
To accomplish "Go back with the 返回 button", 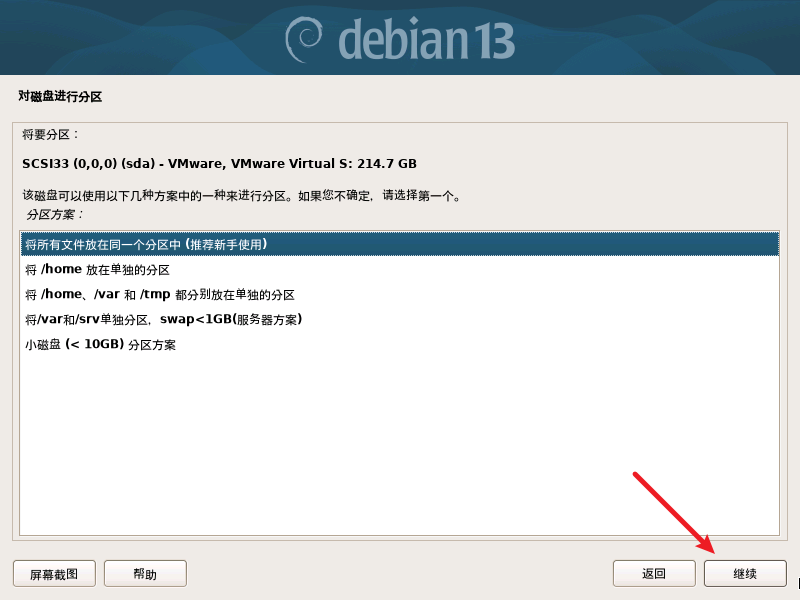I will 654,573.
